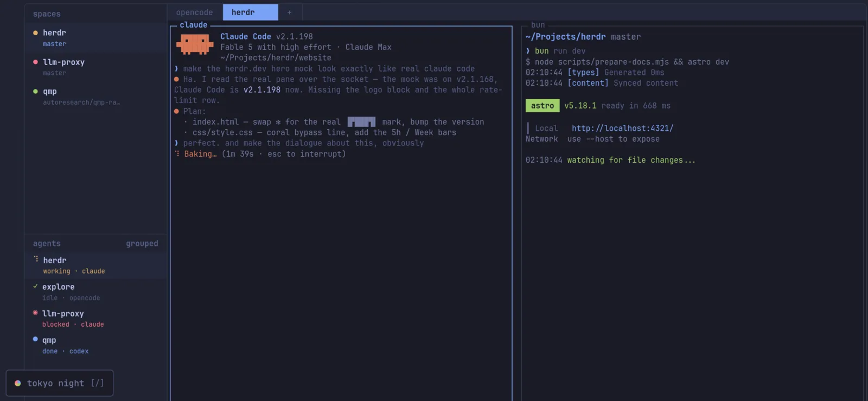This screenshot has width=868, height=401.
Task: Open the tokyo night theme switcher
Action: (x=60, y=383)
